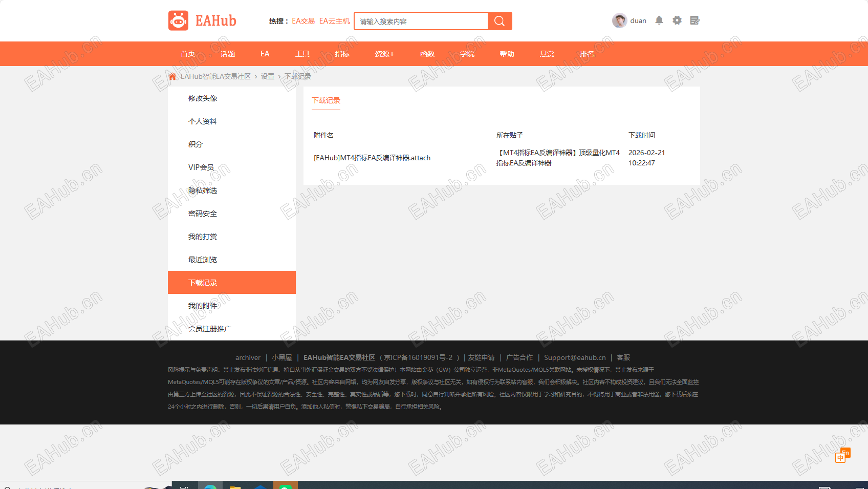This screenshot has width=868, height=489.
Task: Open 函数 in the navigation bar
Action: [x=427, y=54]
